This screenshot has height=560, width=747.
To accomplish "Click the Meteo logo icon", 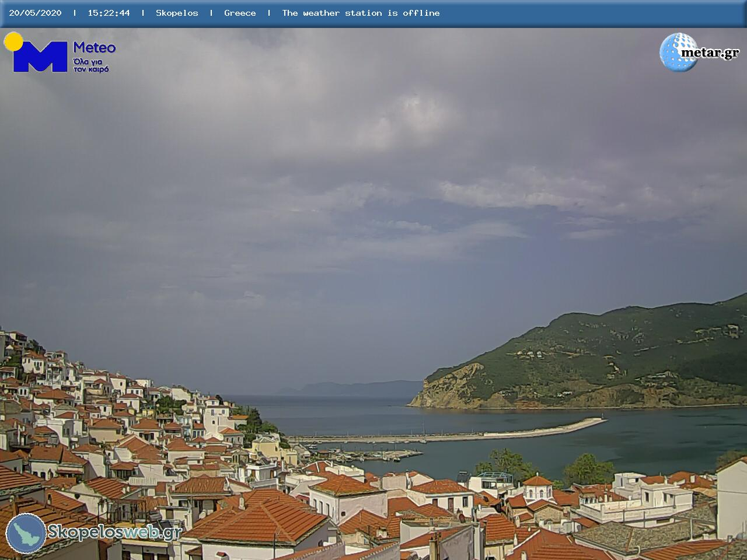I will click(x=36, y=52).
